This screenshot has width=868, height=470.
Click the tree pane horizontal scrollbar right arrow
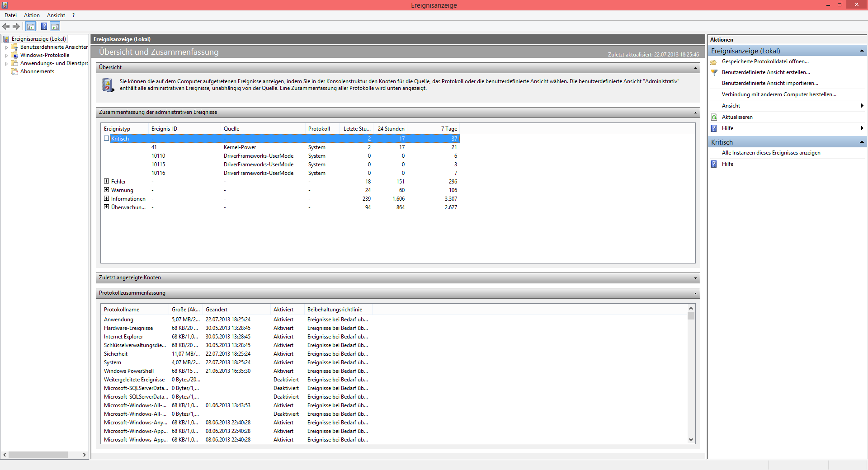click(x=85, y=455)
